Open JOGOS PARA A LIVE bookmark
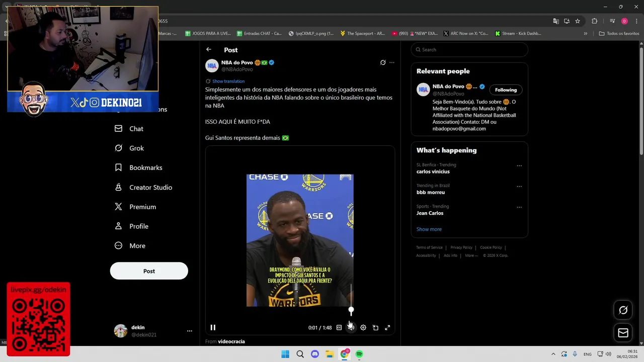Viewport: 644px width, 362px height. pyautogui.click(x=208, y=34)
